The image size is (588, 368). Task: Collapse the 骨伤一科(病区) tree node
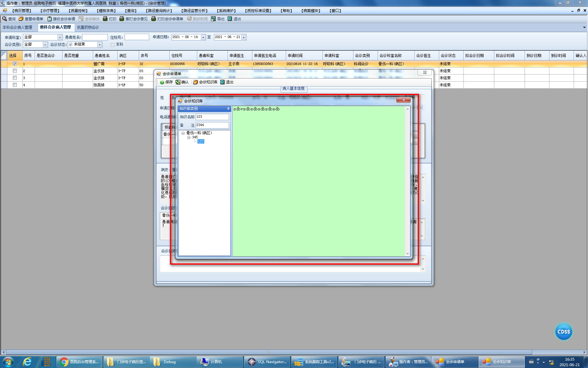click(183, 133)
